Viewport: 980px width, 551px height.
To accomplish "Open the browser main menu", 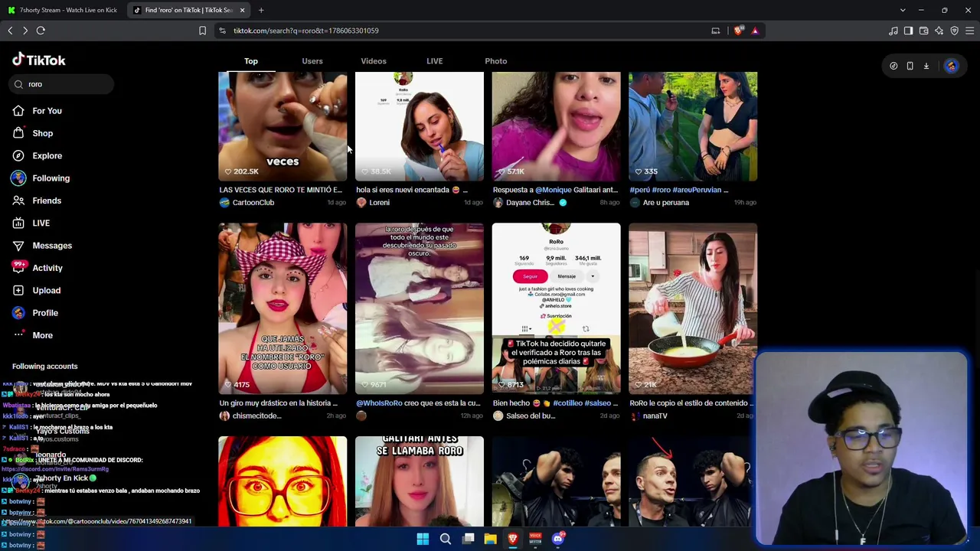I will [x=970, y=31].
